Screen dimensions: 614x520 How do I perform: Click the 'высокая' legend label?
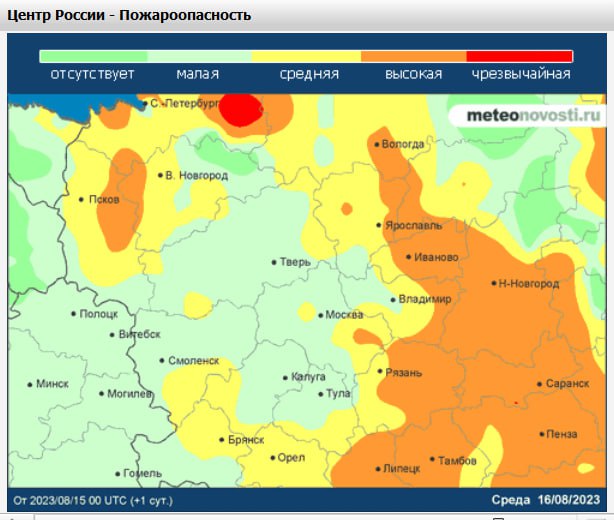pos(414,74)
